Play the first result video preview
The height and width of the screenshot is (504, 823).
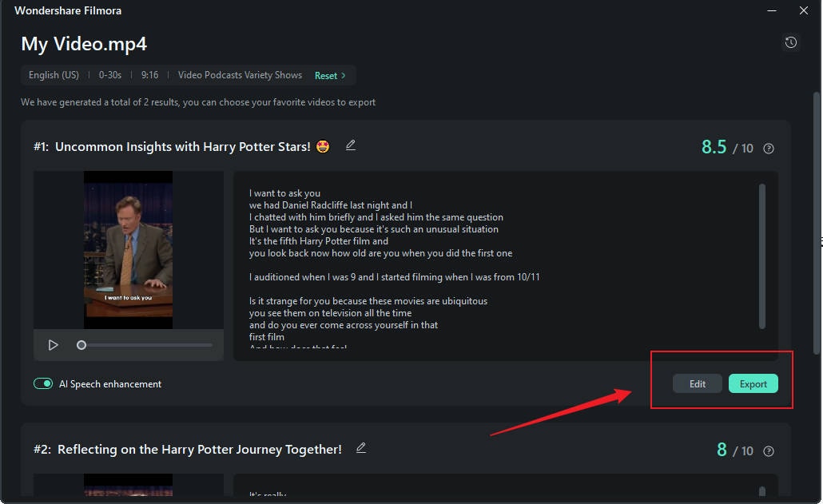pyautogui.click(x=53, y=345)
